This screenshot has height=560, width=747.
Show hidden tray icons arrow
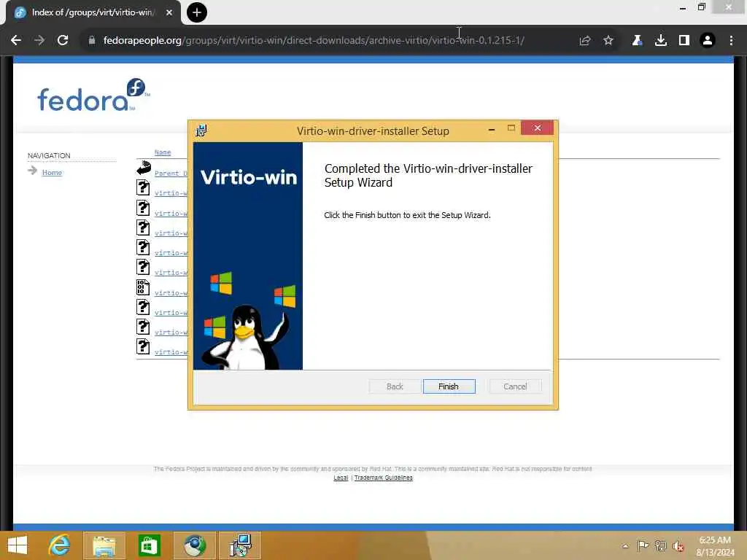[x=625, y=546]
